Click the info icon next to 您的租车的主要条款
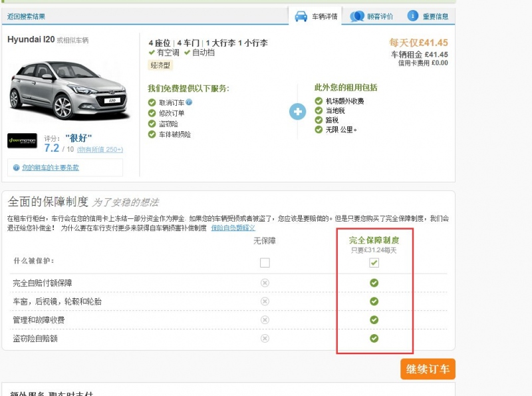532x396 pixels. (x=16, y=168)
